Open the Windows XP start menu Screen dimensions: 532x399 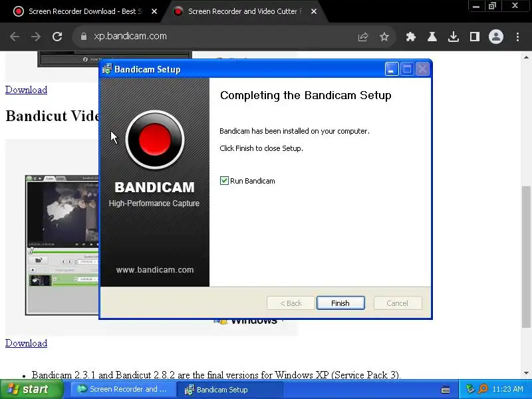[x=32, y=389]
